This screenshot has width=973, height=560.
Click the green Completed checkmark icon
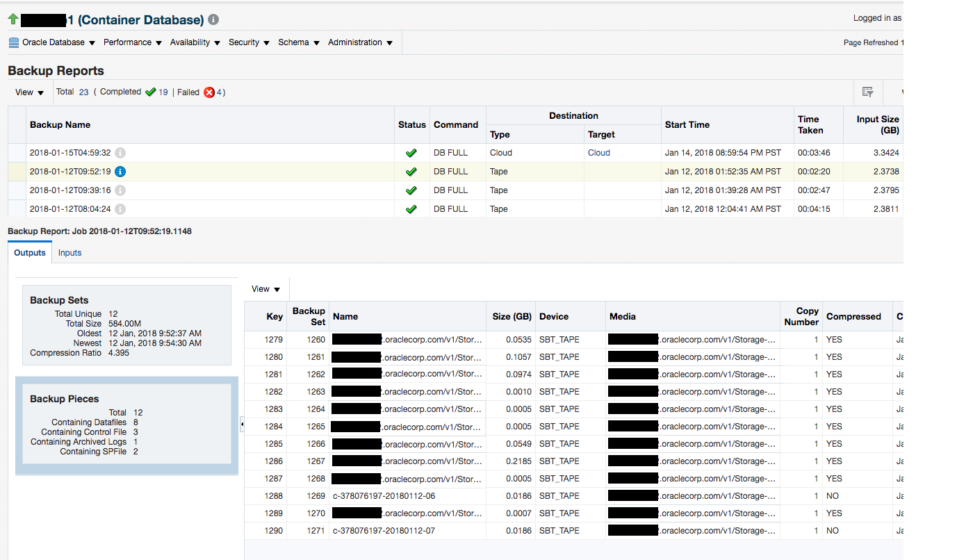pos(150,92)
